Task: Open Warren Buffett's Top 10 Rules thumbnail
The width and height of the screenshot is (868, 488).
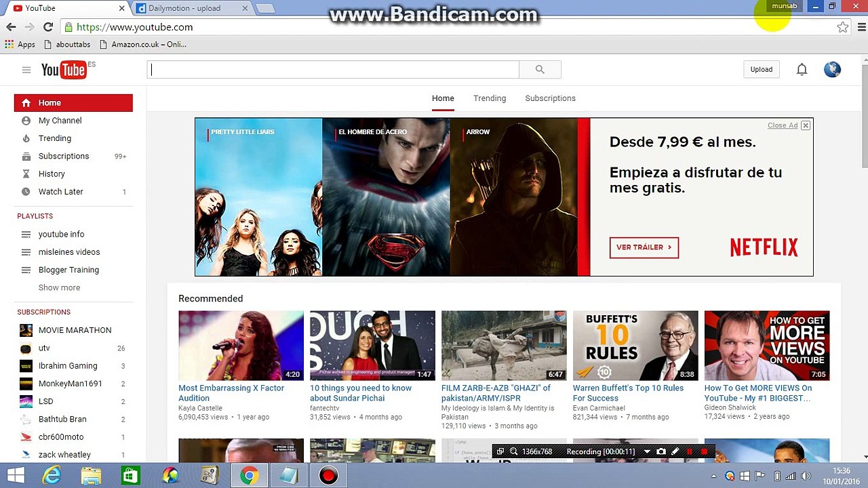Action: click(635, 346)
